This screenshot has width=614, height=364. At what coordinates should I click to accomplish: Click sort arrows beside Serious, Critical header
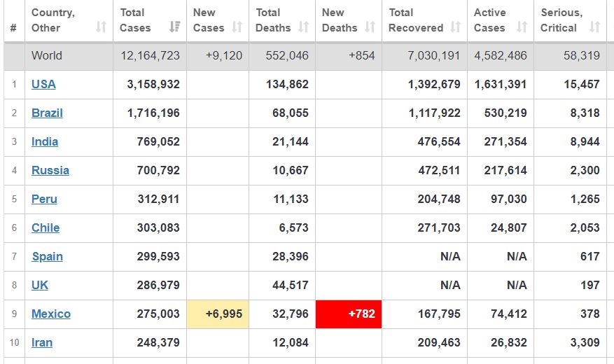[x=594, y=27]
